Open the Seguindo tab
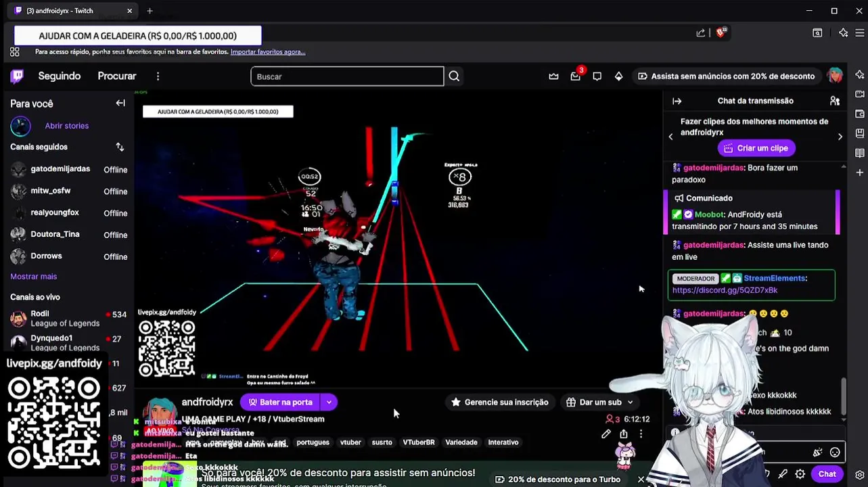Viewport: 868px width, 487px height. 60,76
